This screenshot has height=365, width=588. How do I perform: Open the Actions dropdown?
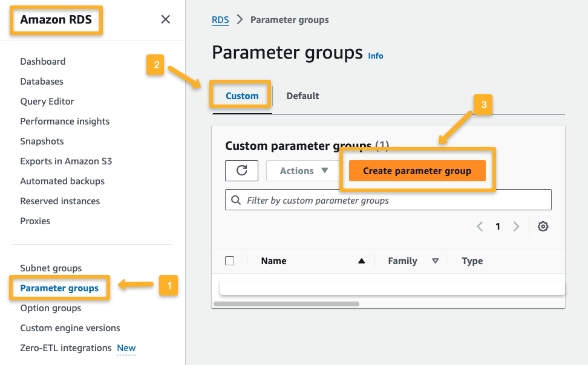[304, 170]
